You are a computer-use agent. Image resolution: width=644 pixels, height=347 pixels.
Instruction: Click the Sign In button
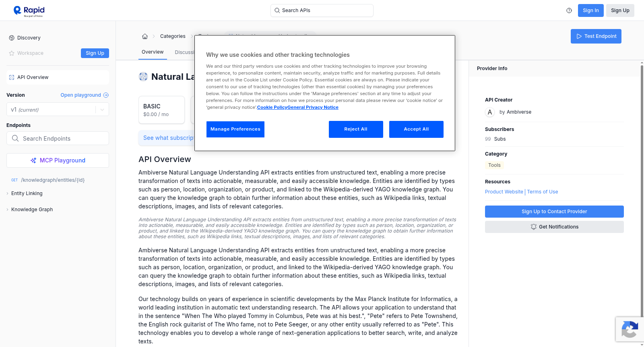[x=590, y=10]
